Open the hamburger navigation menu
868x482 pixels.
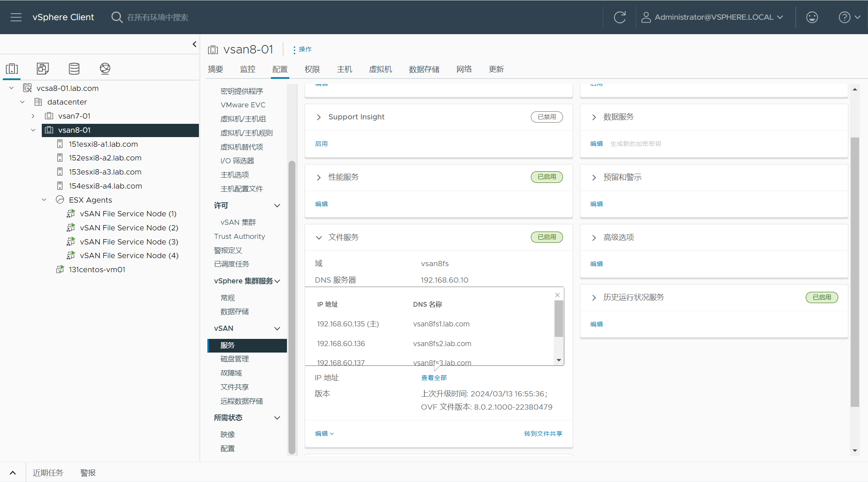tap(16, 17)
